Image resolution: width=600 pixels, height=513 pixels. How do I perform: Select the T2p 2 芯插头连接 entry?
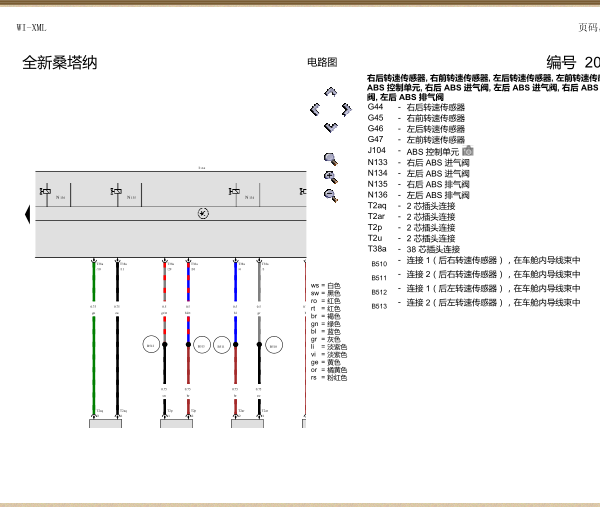(411, 228)
